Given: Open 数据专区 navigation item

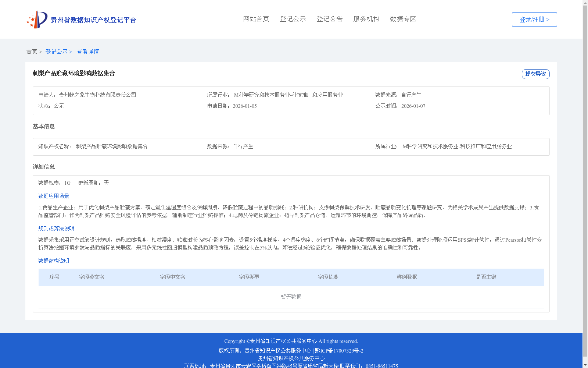Looking at the screenshot, I should click(403, 19).
